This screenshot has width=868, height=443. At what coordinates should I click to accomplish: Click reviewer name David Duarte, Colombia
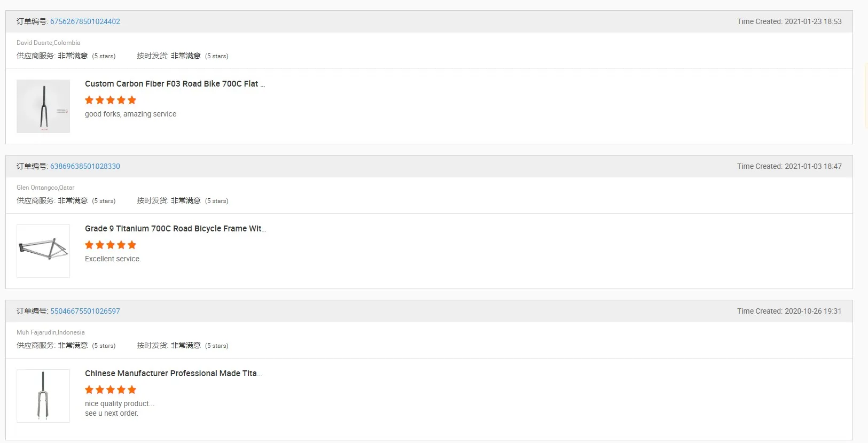click(x=48, y=43)
